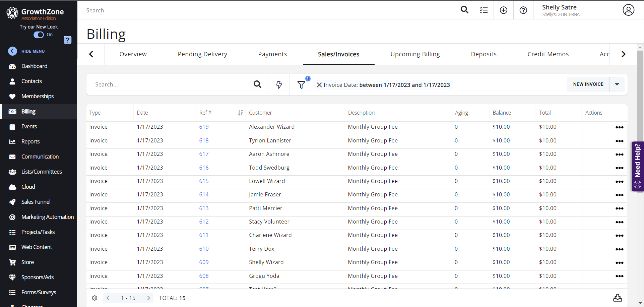Expand the New Invoice dropdown arrow

point(617,84)
